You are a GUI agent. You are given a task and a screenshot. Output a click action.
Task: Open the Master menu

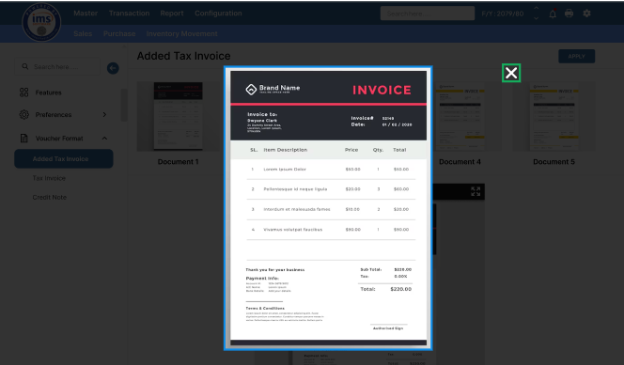coord(86,13)
